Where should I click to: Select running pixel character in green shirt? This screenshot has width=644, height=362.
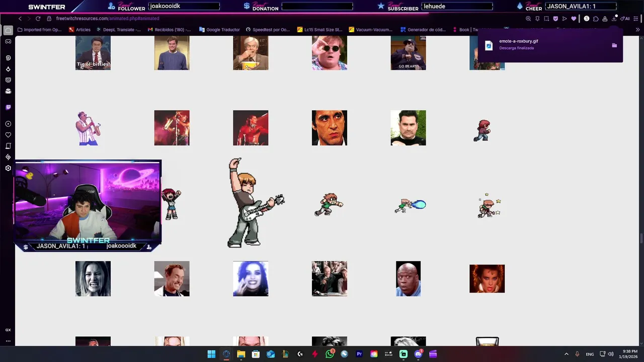[x=329, y=205]
